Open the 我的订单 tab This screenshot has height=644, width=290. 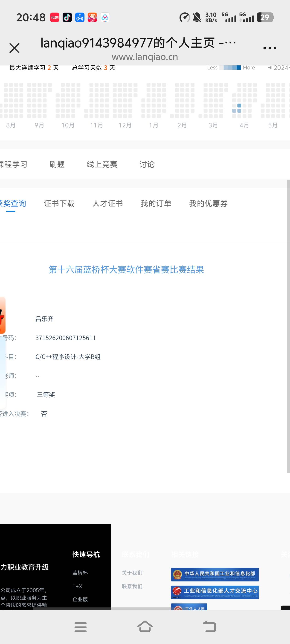coord(156,204)
